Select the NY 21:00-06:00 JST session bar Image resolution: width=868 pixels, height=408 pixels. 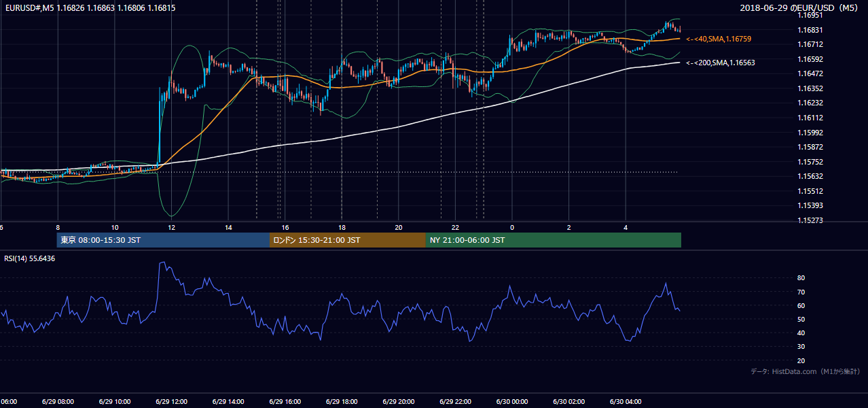554,240
